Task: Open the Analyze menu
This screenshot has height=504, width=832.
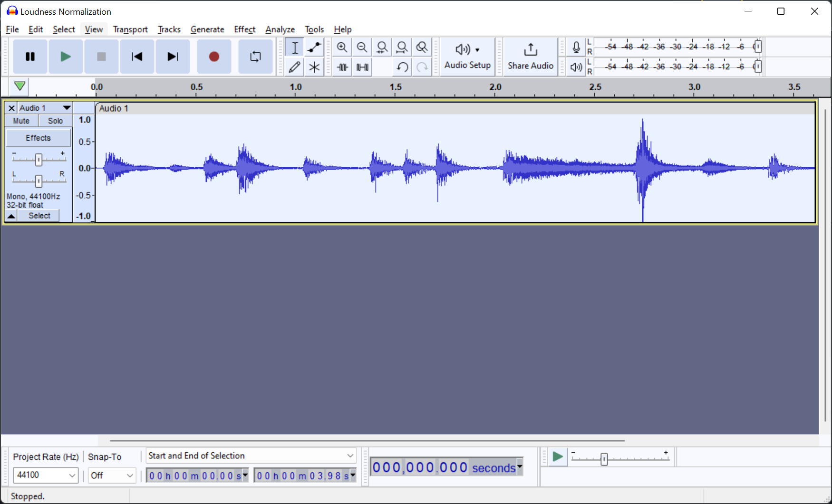Action: [280, 29]
